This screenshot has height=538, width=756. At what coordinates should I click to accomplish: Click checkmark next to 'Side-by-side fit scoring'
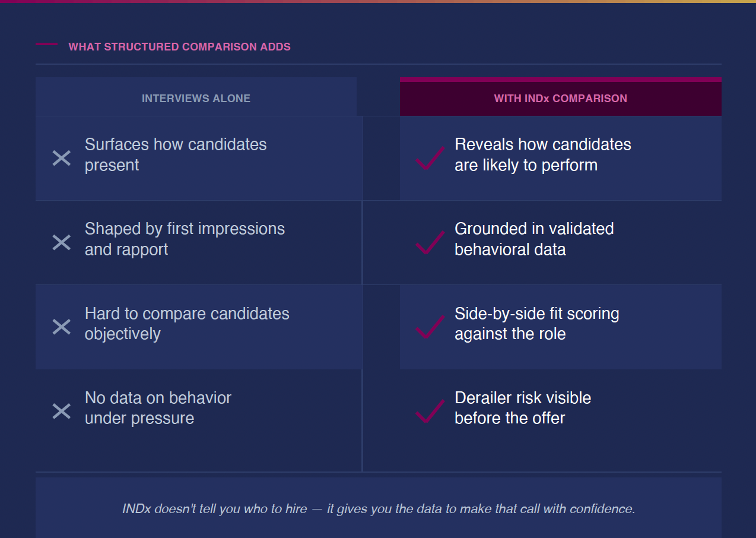pos(430,327)
